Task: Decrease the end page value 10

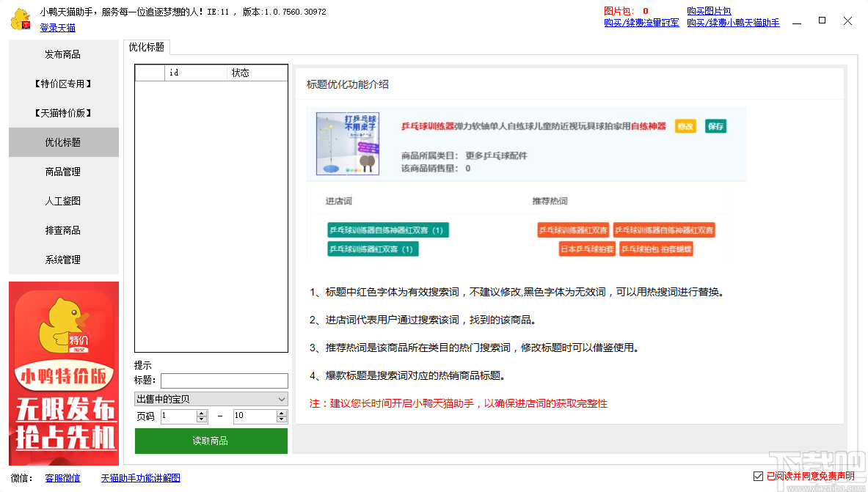Action: [x=282, y=420]
